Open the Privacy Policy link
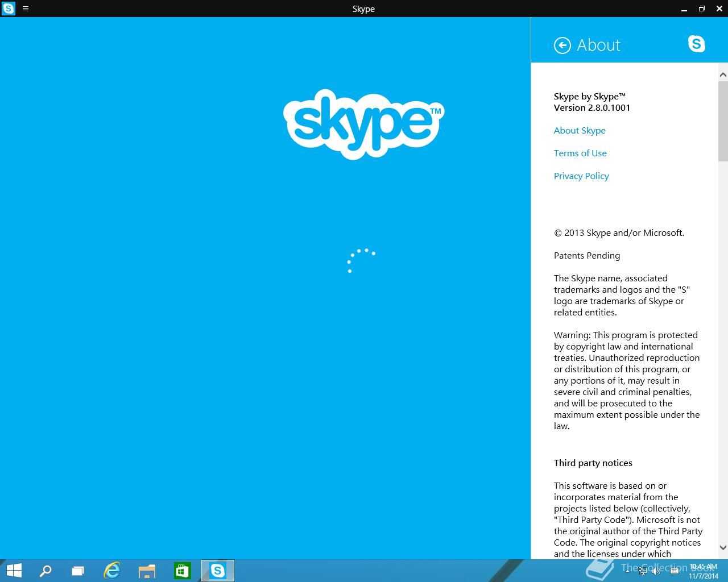728x582 pixels. click(581, 176)
